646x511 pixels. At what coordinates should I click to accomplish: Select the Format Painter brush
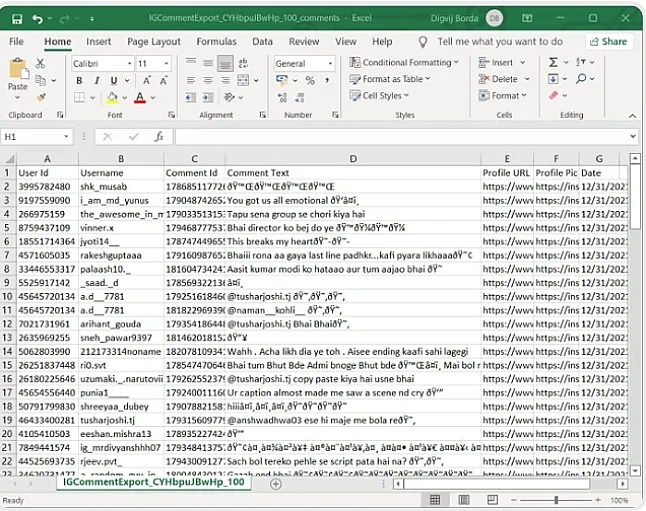pyautogui.click(x=40, y=97)
